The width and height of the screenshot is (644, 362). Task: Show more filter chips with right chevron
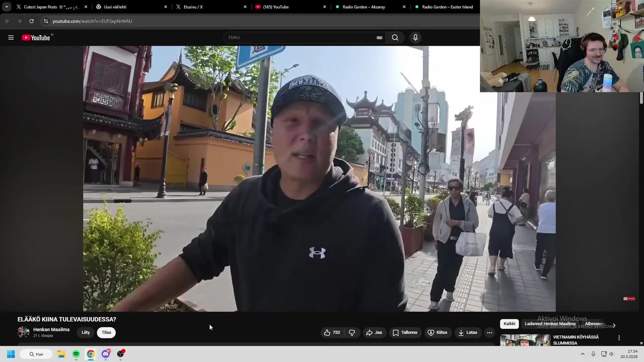point(614,325)
